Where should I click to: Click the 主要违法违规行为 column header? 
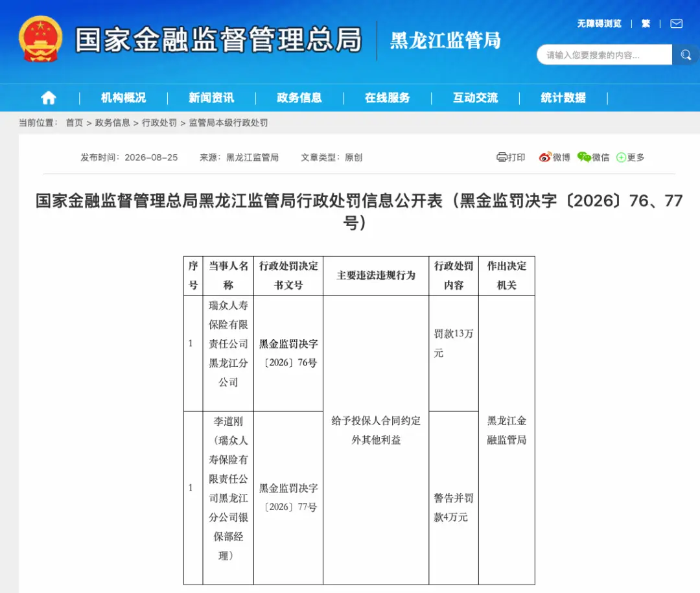click(x=376, y=275)
